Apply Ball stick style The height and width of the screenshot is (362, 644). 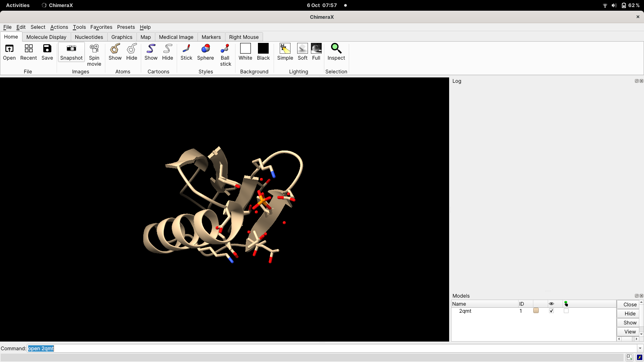click(225, 49)
